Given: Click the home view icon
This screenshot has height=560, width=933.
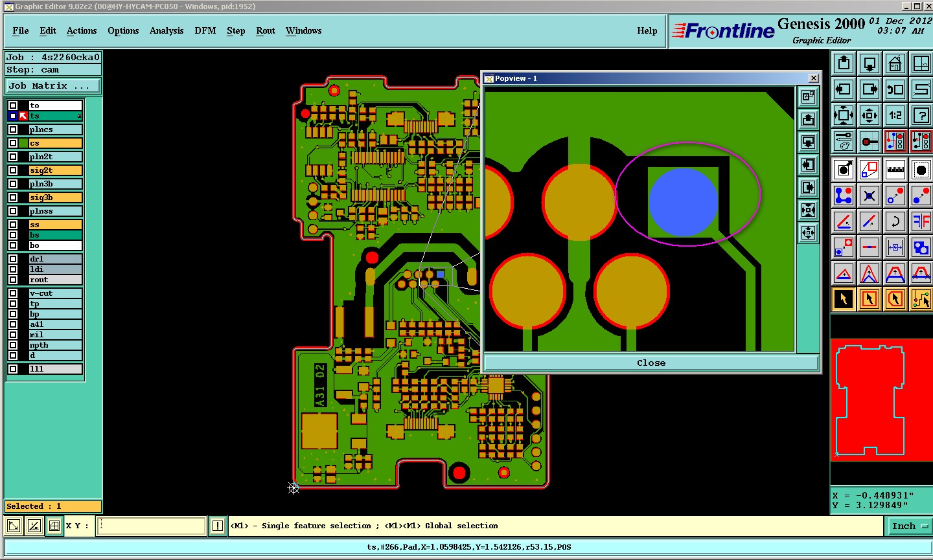Looking at the screenshot, I should coord(895,63).
